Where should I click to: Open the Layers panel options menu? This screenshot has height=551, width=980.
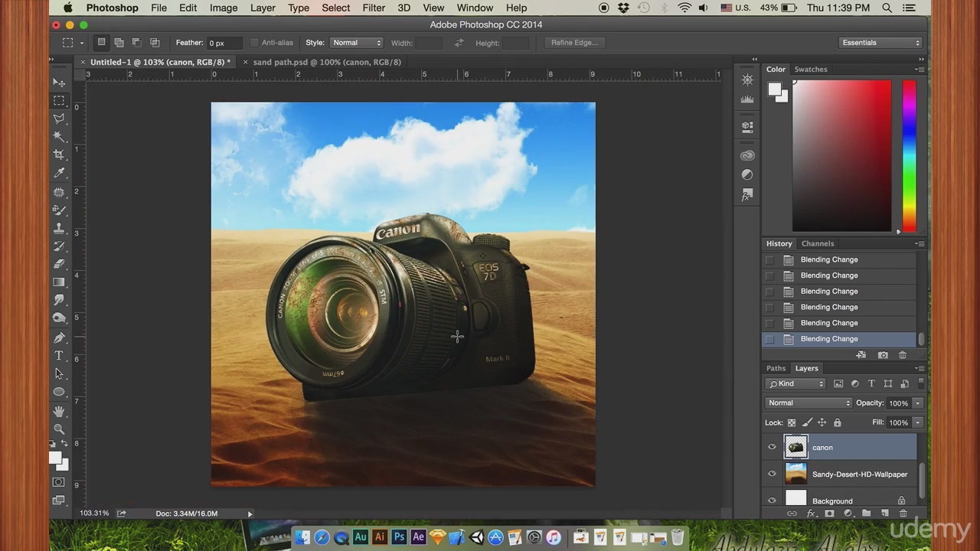[920, 368]
